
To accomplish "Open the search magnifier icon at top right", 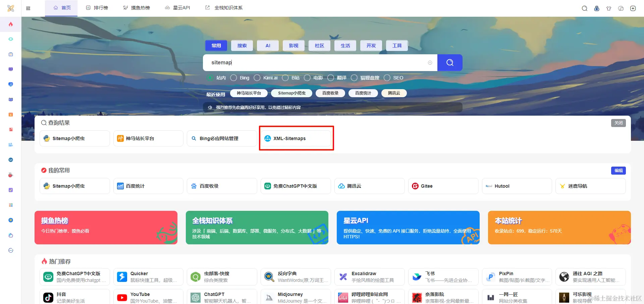I will (584, 8).
